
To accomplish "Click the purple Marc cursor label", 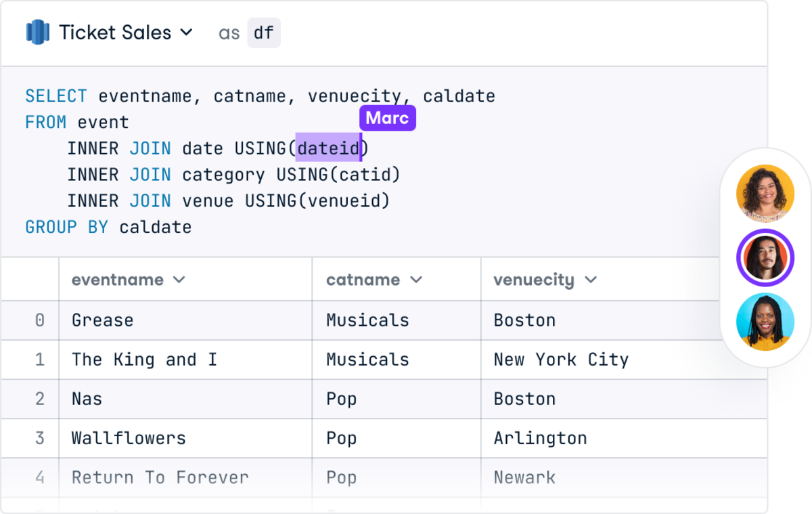I will click(387, 118).
